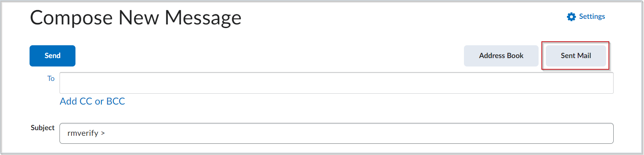This screenshot has width=644, height=155.
Task: Open the Address Book
Action: click(x=501, y=56)
